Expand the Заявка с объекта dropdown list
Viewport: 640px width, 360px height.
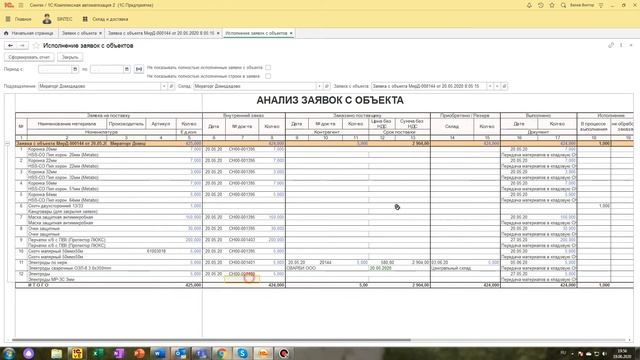point(490,86)
